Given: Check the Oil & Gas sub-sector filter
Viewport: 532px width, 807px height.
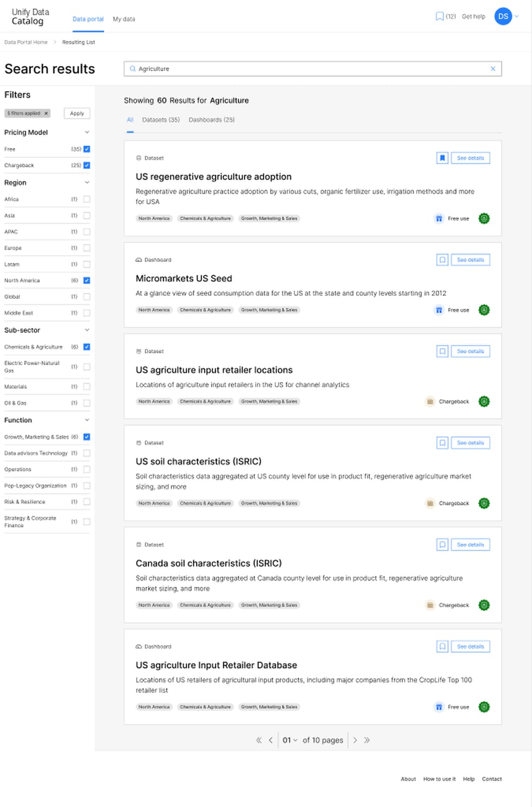Looking at the screenshot, I should [87, 403].
